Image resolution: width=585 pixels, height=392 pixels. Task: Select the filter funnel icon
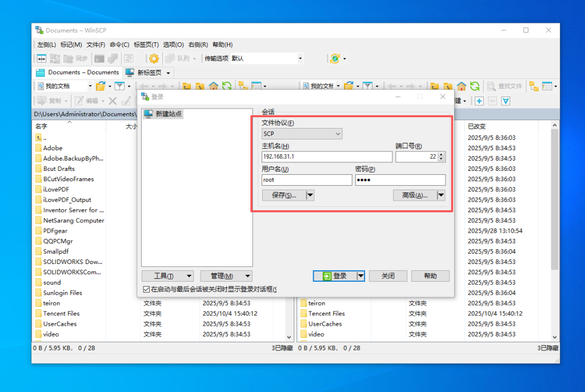[x=119, y=87]
